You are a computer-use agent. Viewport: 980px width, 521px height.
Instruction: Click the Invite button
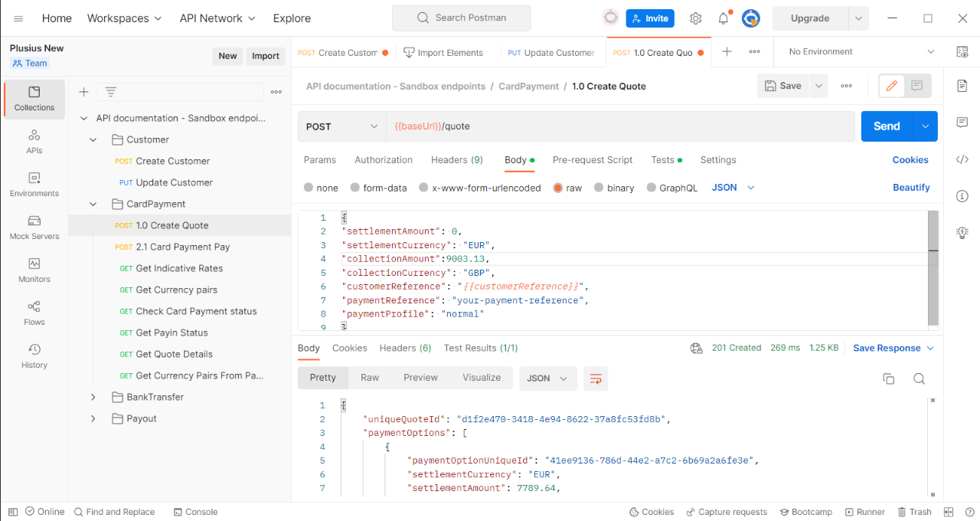point(649,18)
